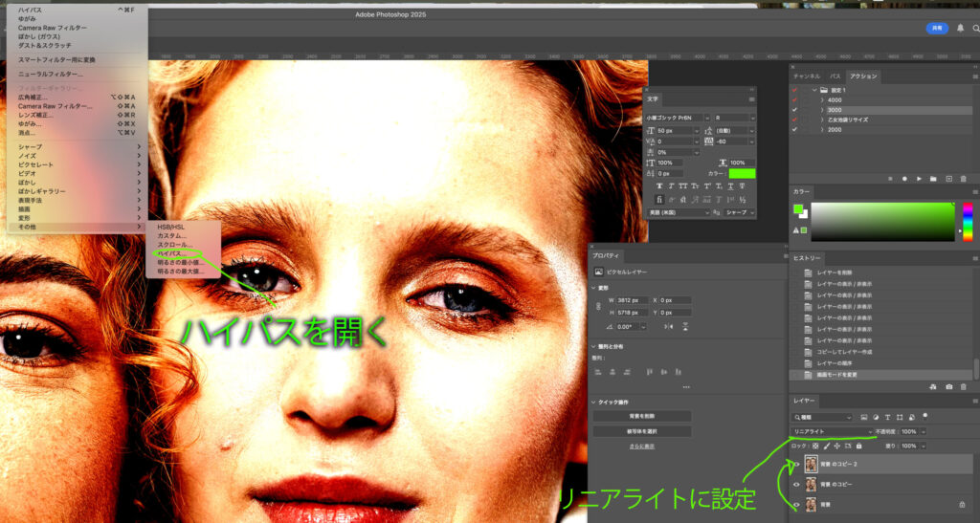Open anti-aliasing dropdown showing シャープ
Viewport: 980px width, 523px height.
(740, 213)
